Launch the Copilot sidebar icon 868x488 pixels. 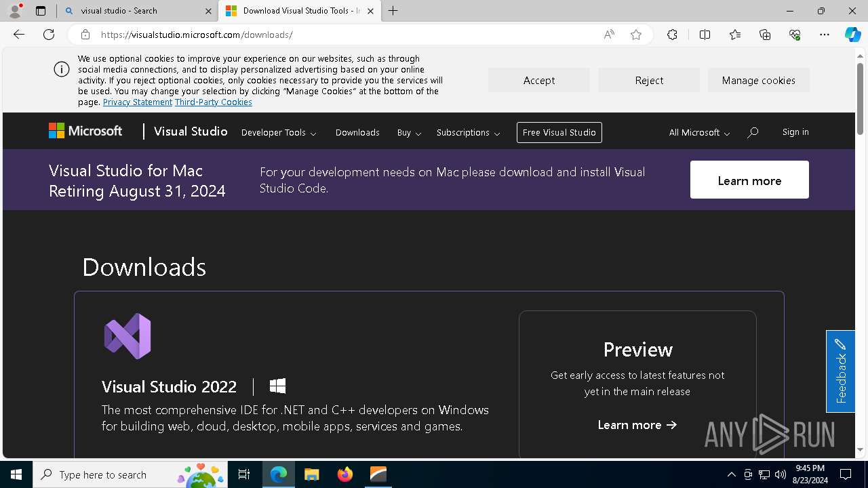click(x=853, y=35)
